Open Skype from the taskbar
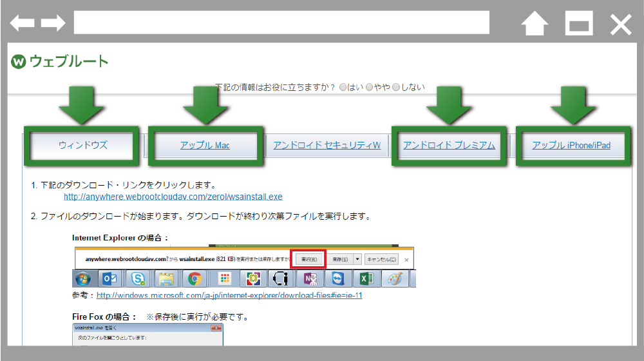The height and width of the screenshot is (361, 644). pos(138,278)
